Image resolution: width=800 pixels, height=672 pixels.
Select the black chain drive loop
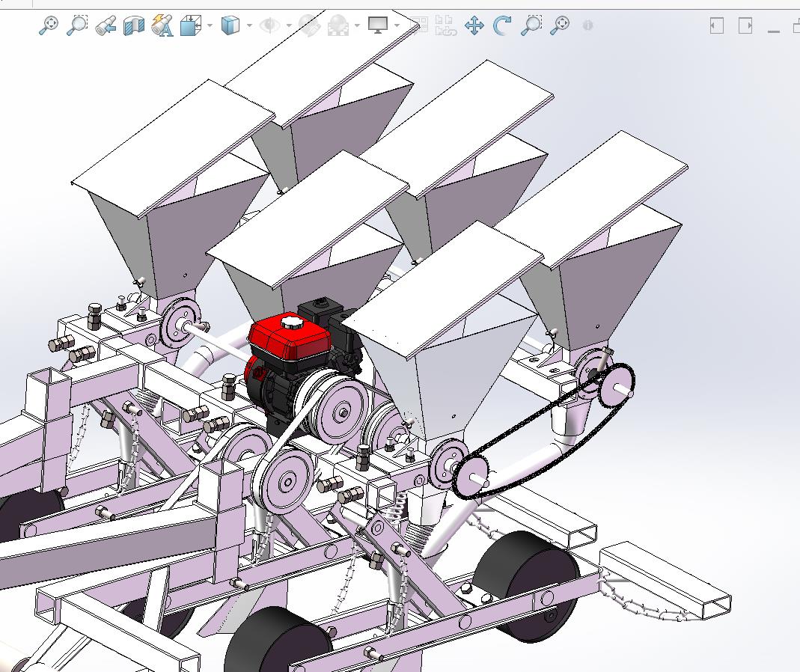pyautogui.click(x=544, y=431)
